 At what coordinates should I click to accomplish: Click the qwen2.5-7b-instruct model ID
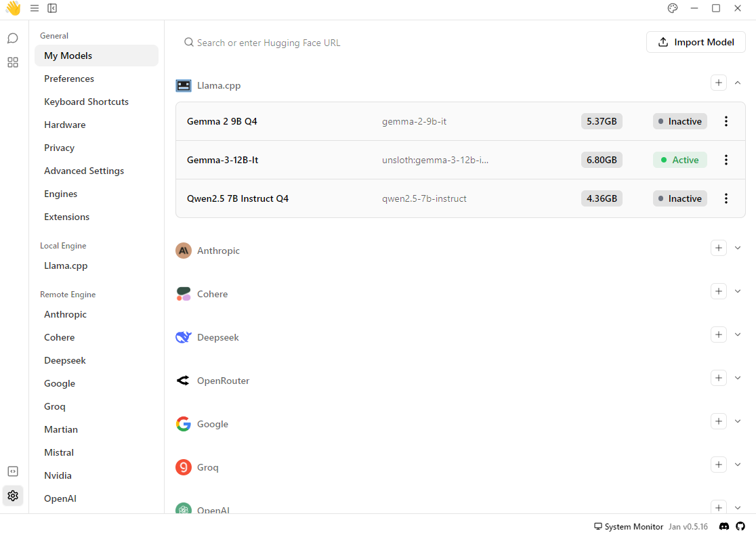tap(424, 198)
